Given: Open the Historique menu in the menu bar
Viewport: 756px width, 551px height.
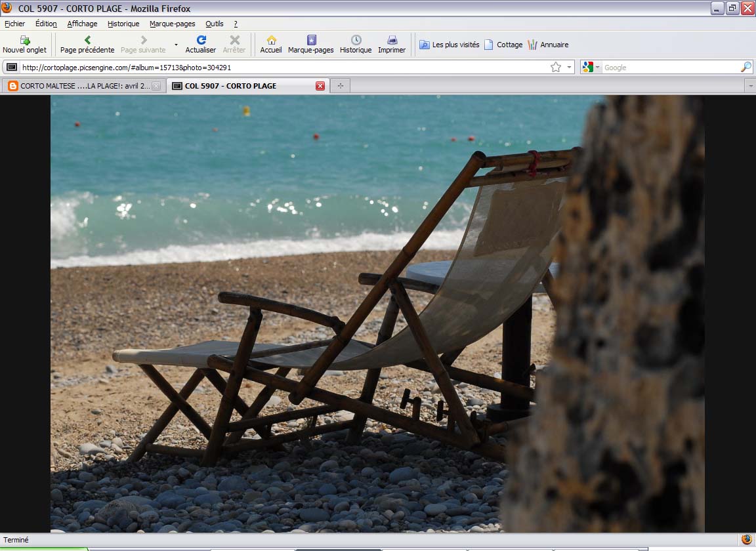Looking at the screenshot, I should click(x=123, y=24).
